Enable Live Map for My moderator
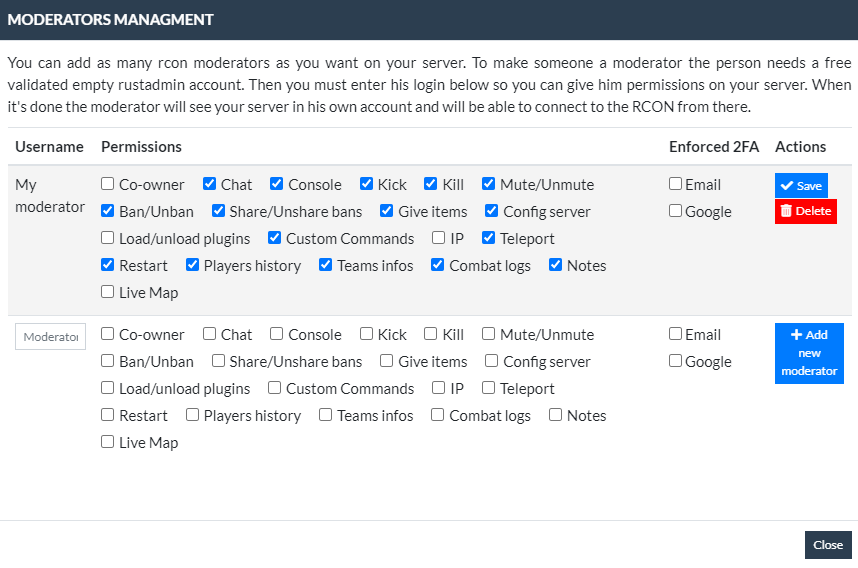Image resolution: width=858 pixels, height=568 pixels. pyautogui.click(x=107, y=292)
